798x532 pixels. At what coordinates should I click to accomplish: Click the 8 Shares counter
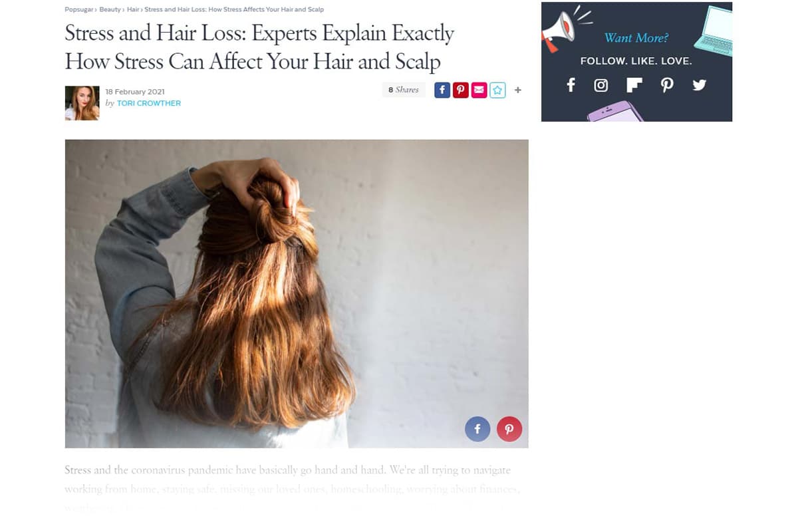(404, 90)
